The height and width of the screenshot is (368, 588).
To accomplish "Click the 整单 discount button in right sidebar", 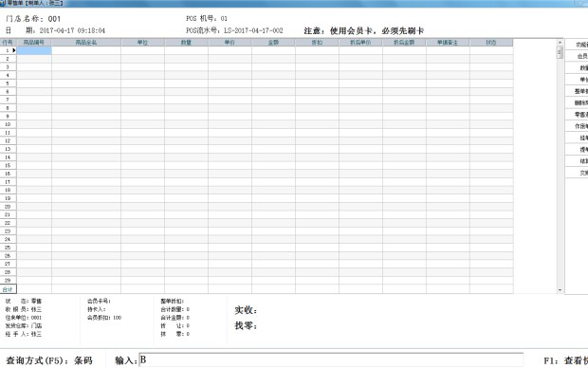I will 578,91.
